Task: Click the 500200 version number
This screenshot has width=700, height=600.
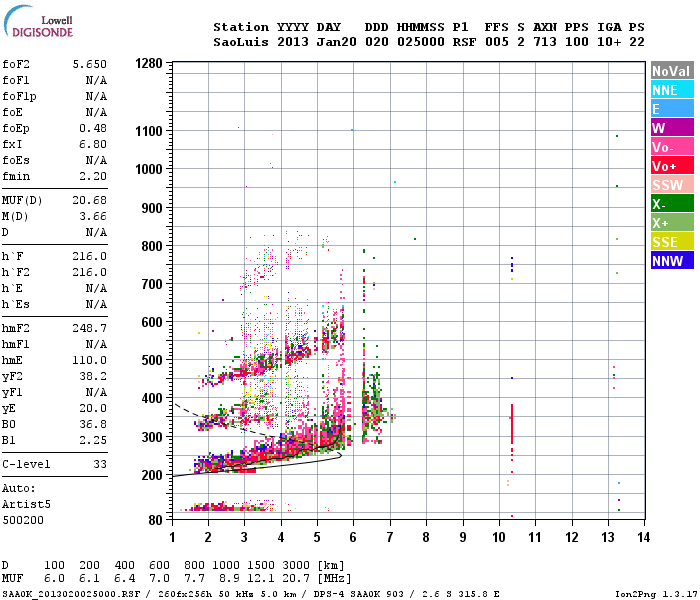Action: 23,520
